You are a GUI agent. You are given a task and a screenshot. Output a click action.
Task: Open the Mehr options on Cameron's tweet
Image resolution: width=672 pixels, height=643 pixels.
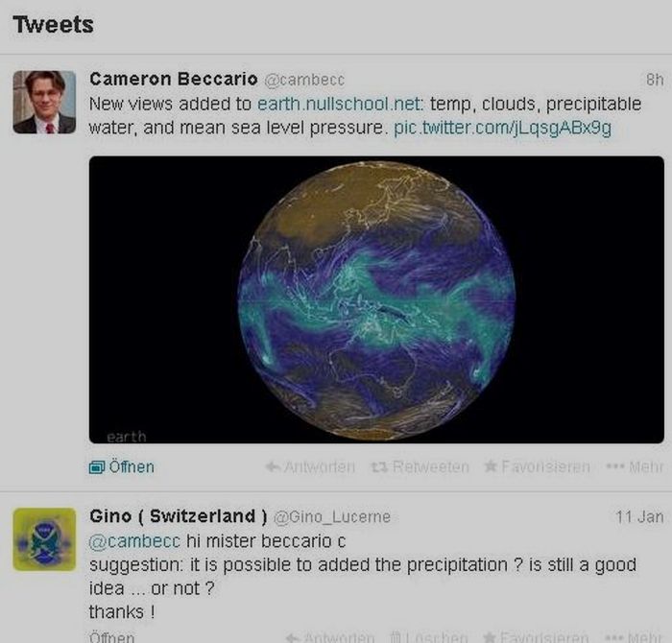coord(636,467)
